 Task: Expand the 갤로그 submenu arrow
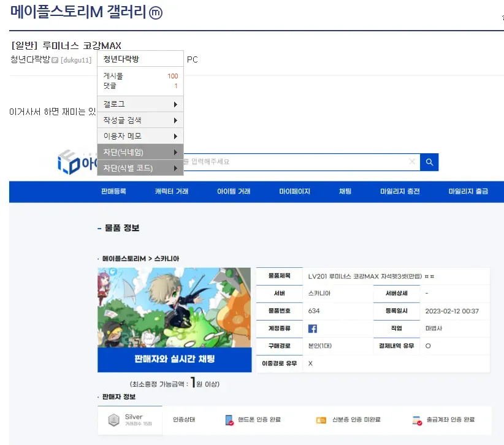click(x=175, y=104)
